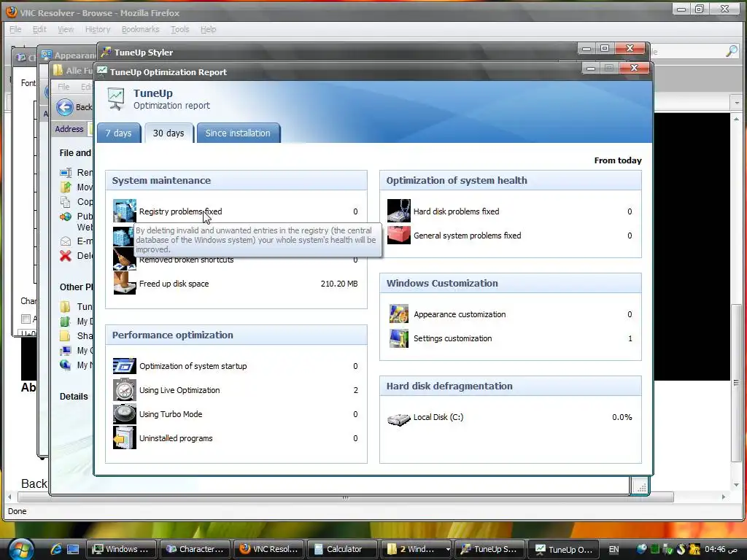This screenshot has width=747, height=560.
Task: Open the Firefox File menu
Action: 15,29
